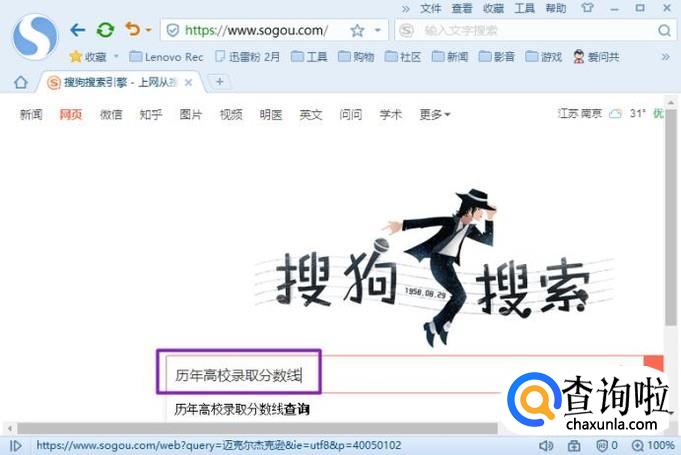Open the 社区 bookmark folder
681x455 pixels.
coord(403,56)
